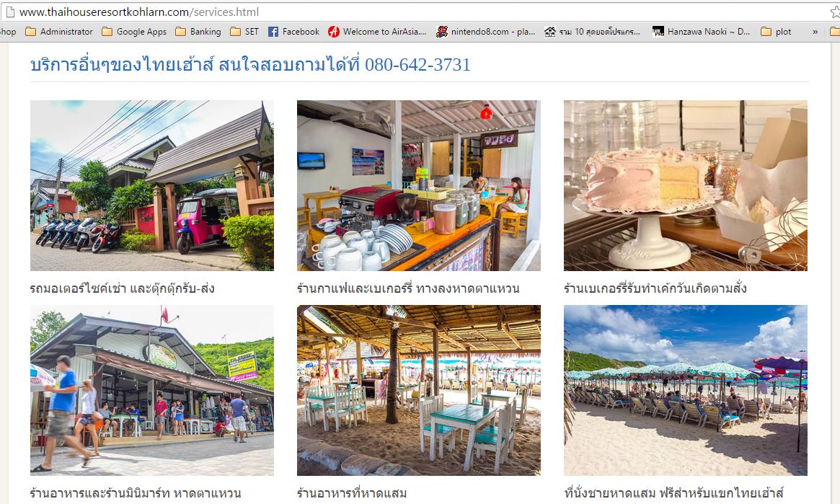
Task: Click the bookmark with the house icon
Action: [592, 32]
